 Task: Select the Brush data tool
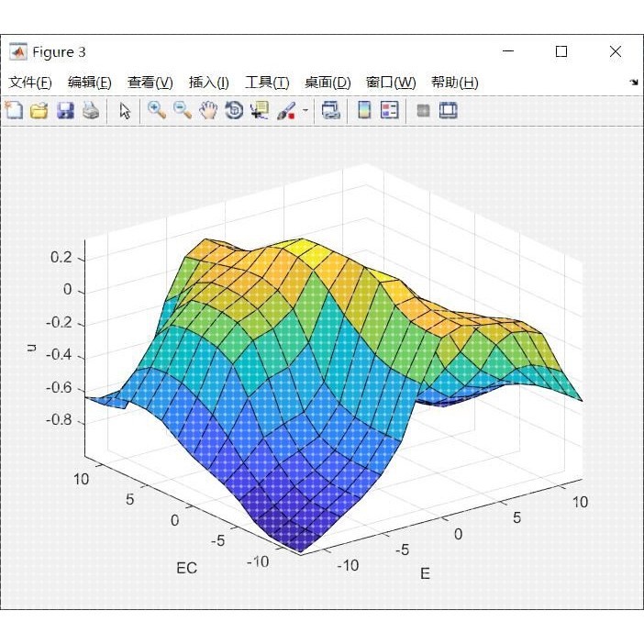pos(286,110)
